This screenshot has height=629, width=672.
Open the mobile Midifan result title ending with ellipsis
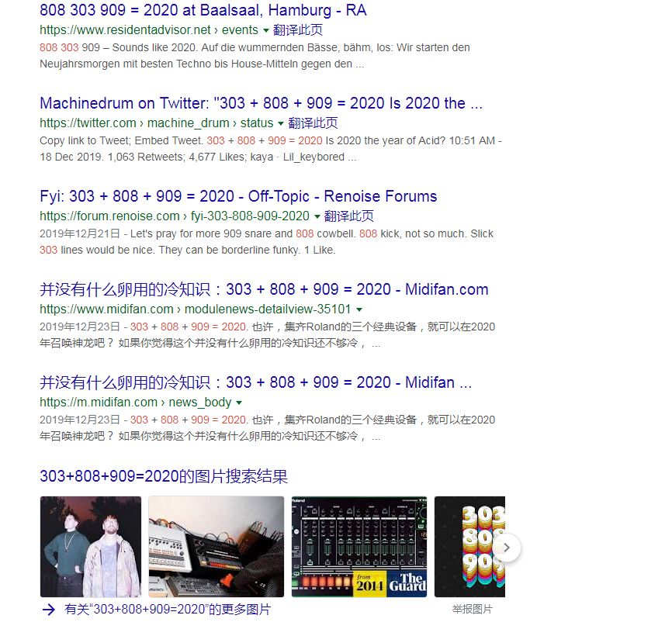click(x=256, y=382)
